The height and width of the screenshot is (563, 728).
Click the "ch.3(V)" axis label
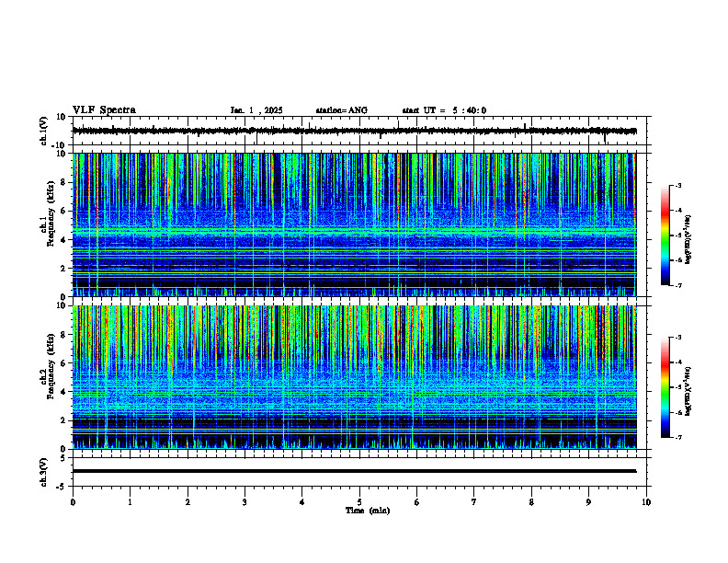(44, 472)
